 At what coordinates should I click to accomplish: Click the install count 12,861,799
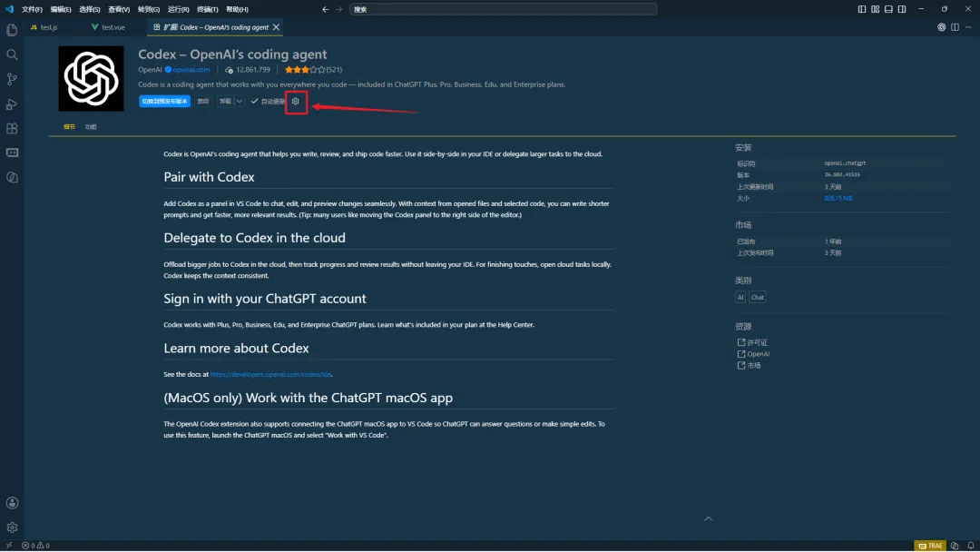pyautogui.click(x=248, y=69)
